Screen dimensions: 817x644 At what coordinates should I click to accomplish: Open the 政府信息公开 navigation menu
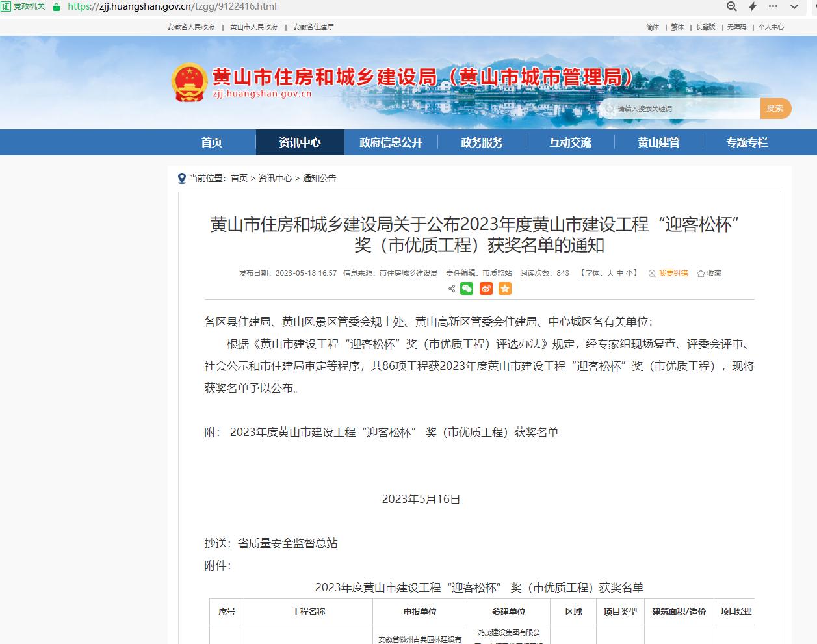coord(391,142)
